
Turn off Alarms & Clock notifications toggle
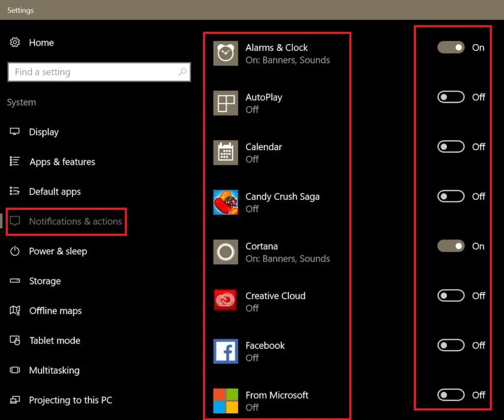[451, 48]
